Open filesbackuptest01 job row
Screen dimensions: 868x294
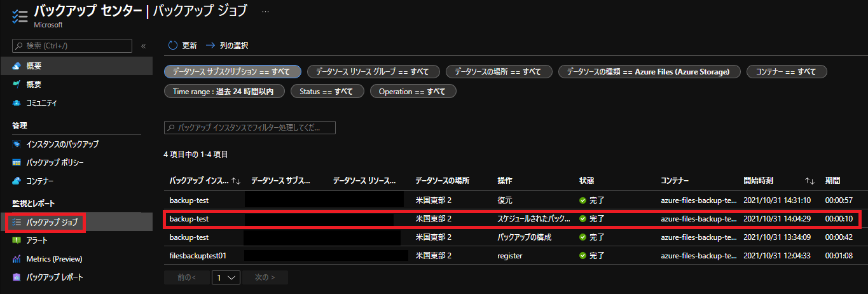pyautogui.click(x=512, y=256)
